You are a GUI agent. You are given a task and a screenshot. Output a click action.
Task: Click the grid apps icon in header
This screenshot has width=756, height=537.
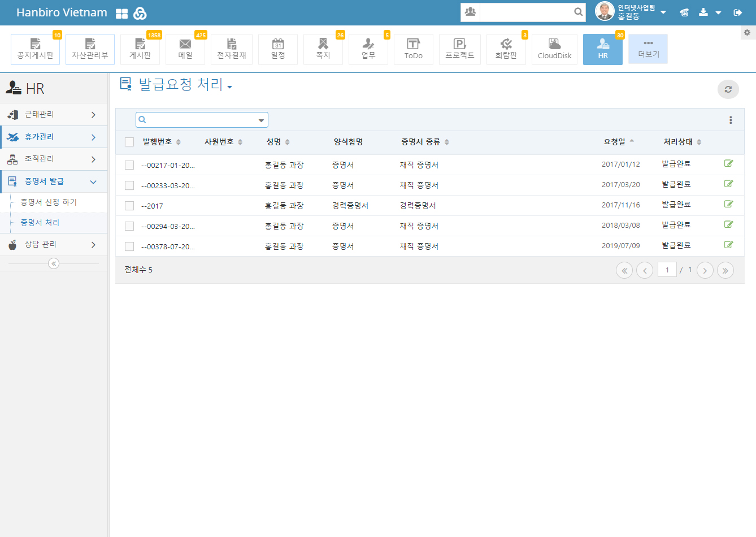[x=122, y=14]
